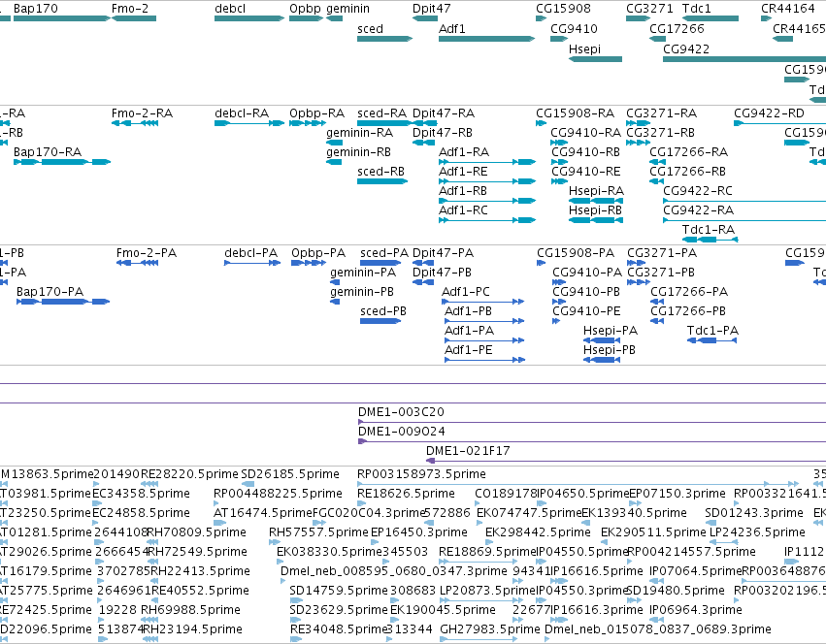The height and width of the screenshot is (644, 826).
Task: Click the RH23194.5prime EST feature
Action: click(150, 639)
